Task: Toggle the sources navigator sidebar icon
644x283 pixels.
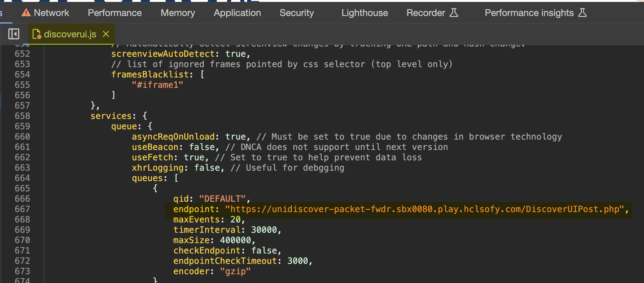Action: (14, 34)
